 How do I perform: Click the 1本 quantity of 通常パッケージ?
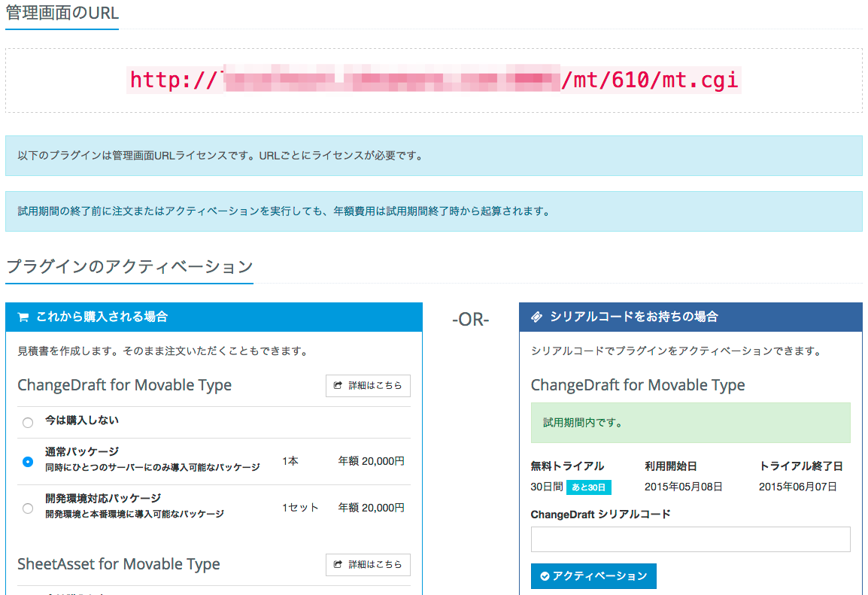tap(290, 461)
